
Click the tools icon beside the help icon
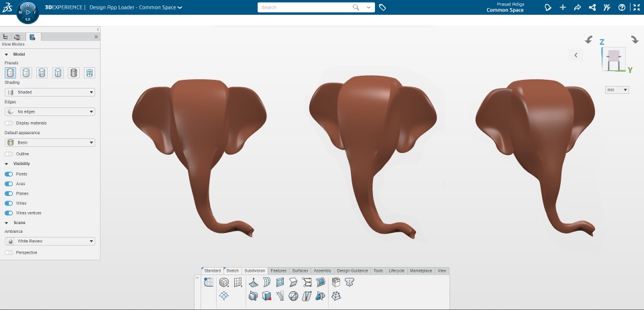click(x=607, y=7)
